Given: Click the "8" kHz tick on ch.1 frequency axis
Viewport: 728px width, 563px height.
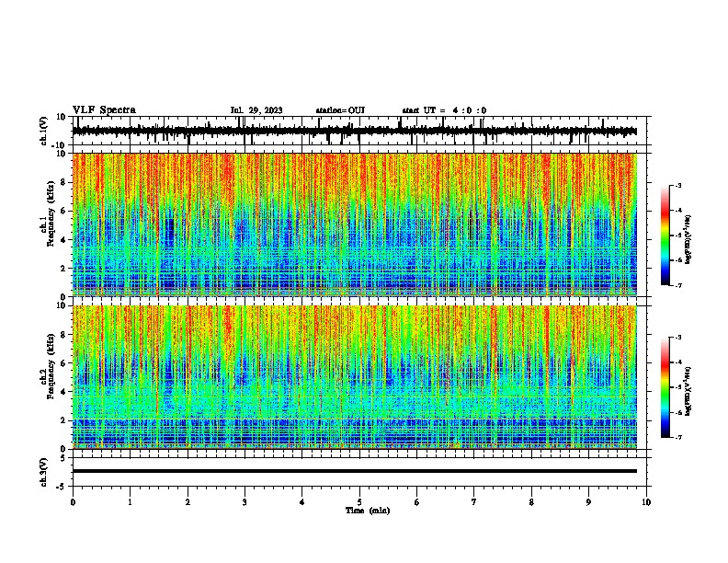Looking at the screenshot, I should point(64,182).
